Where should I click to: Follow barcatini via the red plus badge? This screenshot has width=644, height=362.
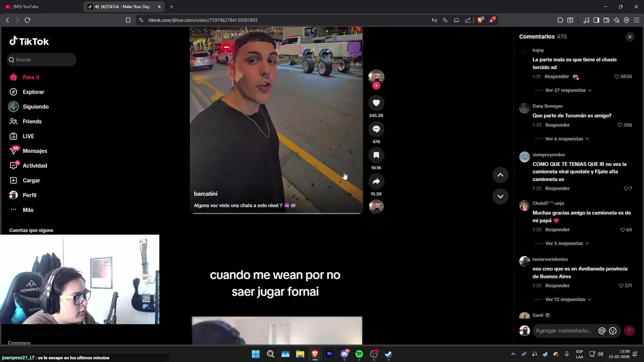376,85
